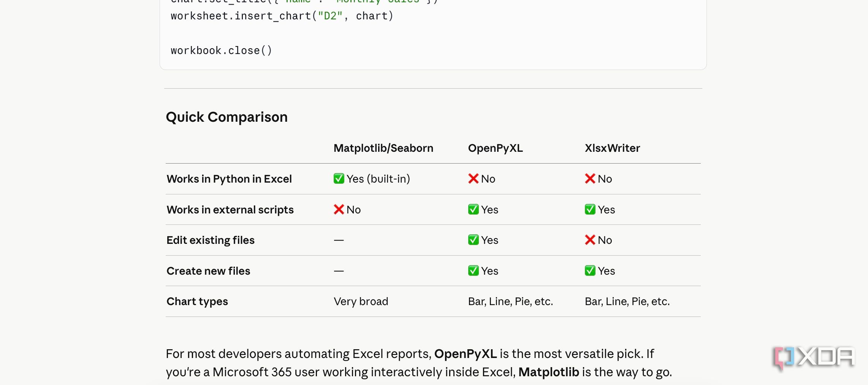The image size is (868, 385).
Task: Click the 'Edit existing files' row label
Action: click(x=211, y=240)
